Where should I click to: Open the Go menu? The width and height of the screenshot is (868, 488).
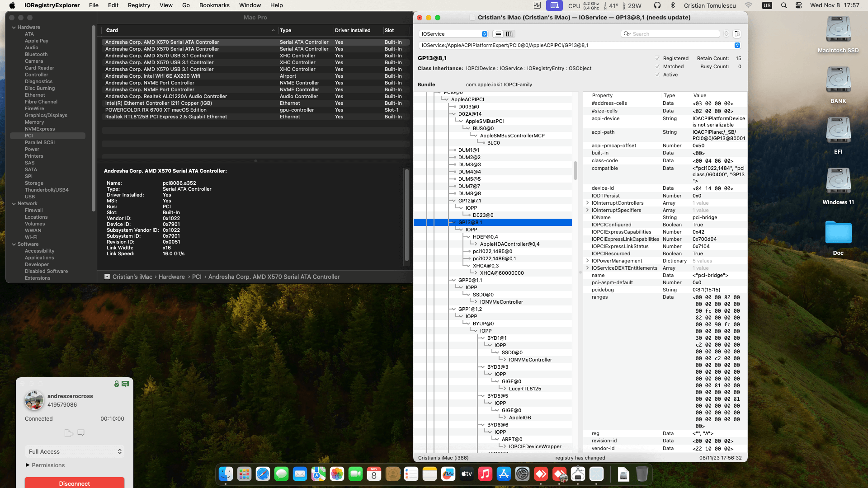click(x=186, y=5)
